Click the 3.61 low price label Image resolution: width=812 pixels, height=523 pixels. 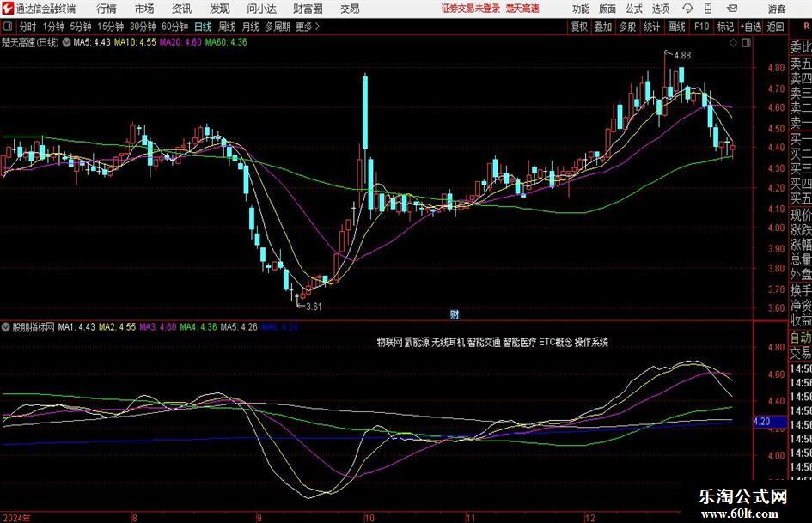point(314,307)
